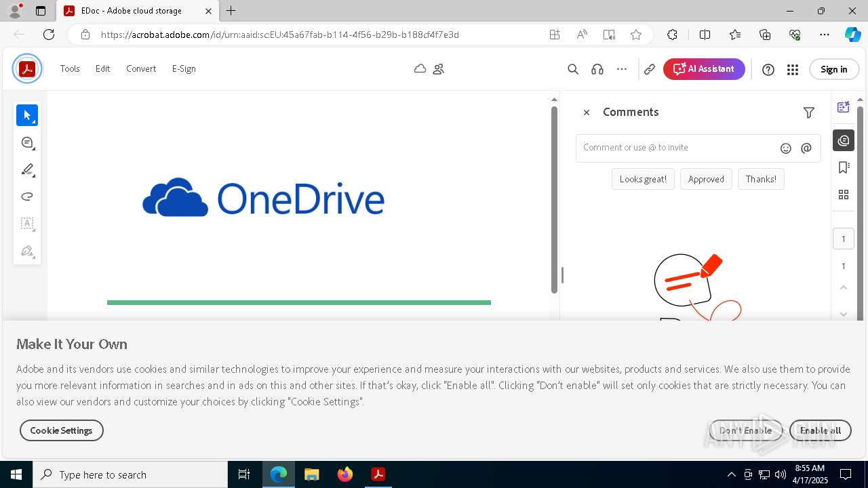The width and height of the screenshot is (868, 488).
Task: Select the EDoc Adobe cloud storage tab
Action: coord(136,11)
